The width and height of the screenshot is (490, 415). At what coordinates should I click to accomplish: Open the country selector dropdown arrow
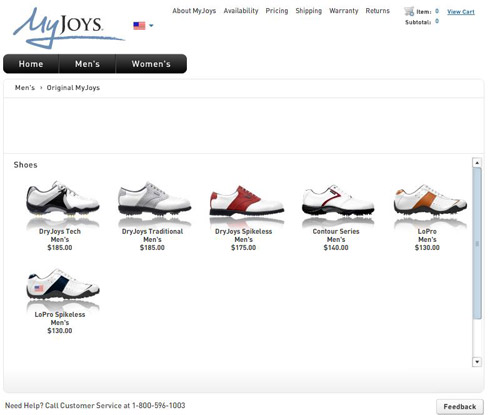point(151,26)
